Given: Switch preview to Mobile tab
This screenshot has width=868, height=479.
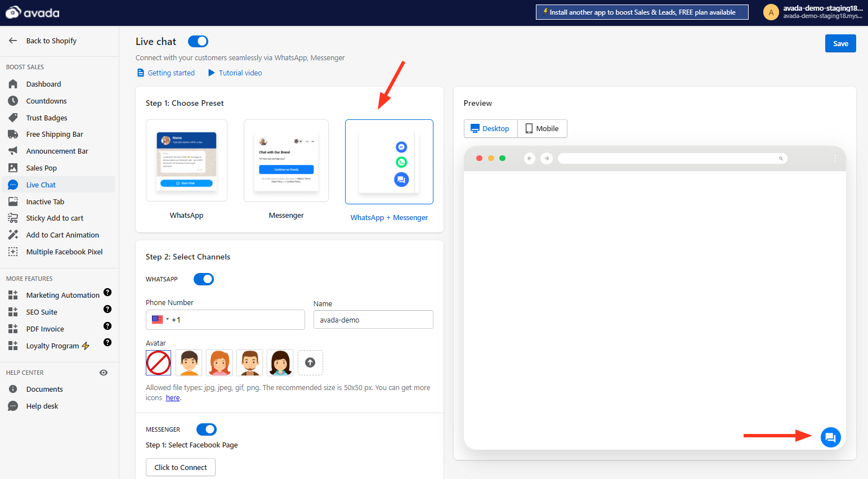Looking at the screenshot, I should point(542,128).
